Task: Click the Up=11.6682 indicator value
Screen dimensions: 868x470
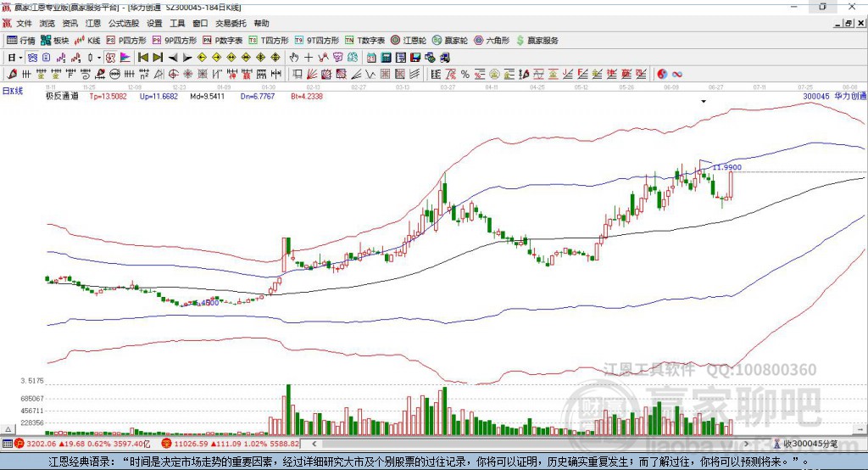Action: click(159, 97)
